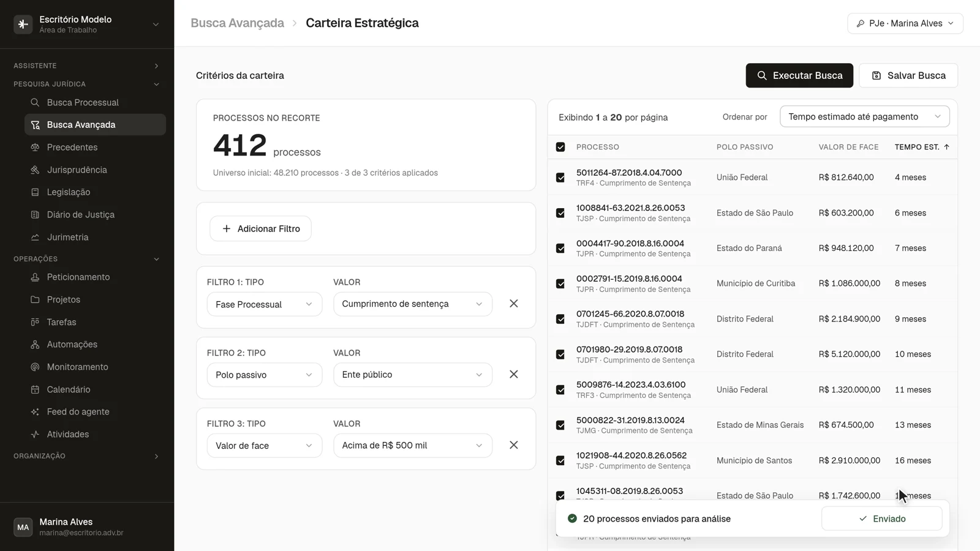This screenshot has height=551, width=980.
Task: Click the Calendário icon in sidebar
Action: click(35, 389)
